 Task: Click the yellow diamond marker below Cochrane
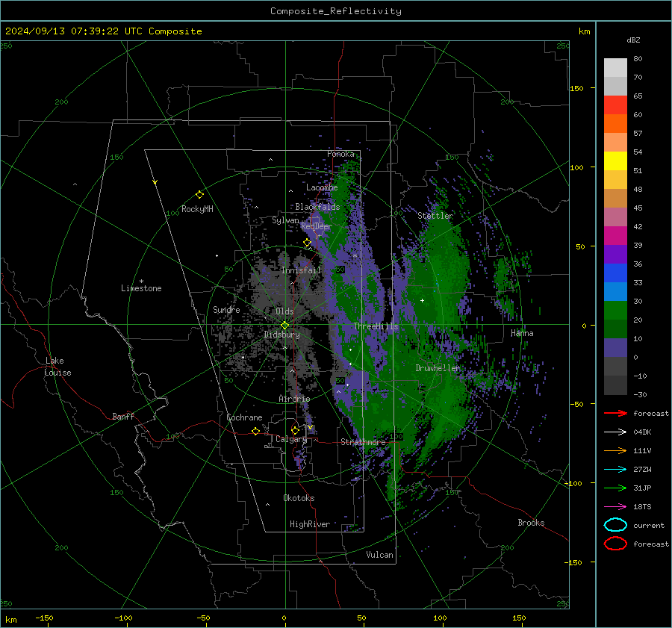[255, 431]
